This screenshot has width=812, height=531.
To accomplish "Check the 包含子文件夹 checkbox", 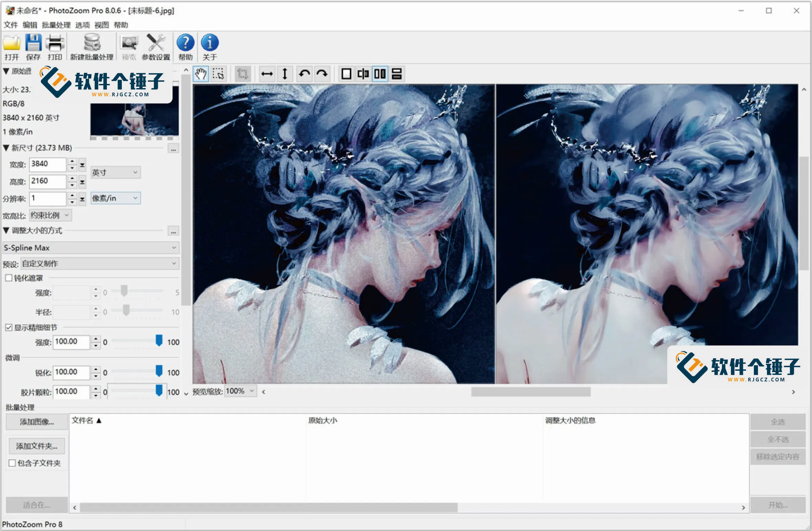I will pyautogui.click(x=12, y=463).
